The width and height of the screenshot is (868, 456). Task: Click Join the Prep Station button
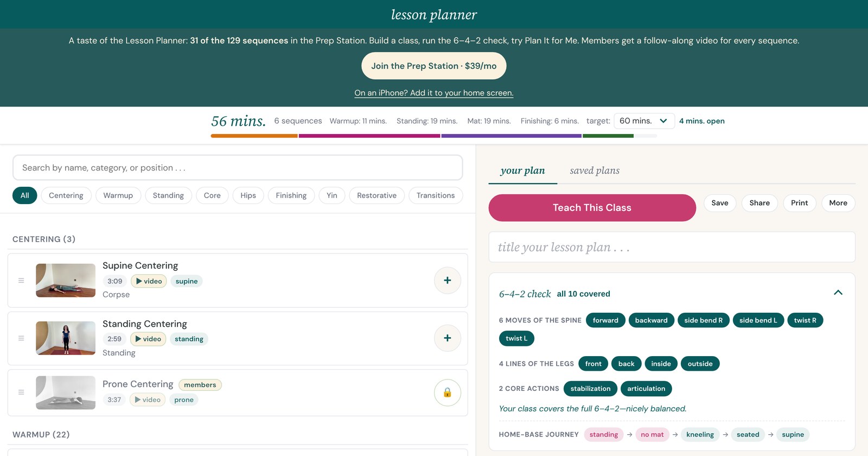[x=434, y=66]
